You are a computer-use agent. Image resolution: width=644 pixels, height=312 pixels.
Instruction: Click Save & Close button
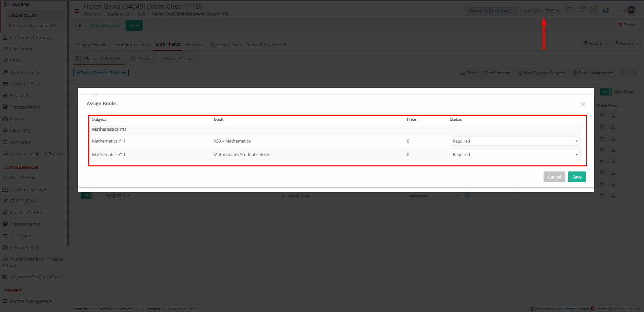(x=105, y=25)
